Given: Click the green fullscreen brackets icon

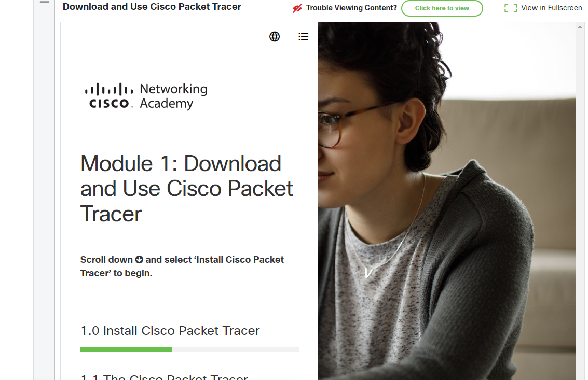Looking at the screenshot, I should [511, 8].
